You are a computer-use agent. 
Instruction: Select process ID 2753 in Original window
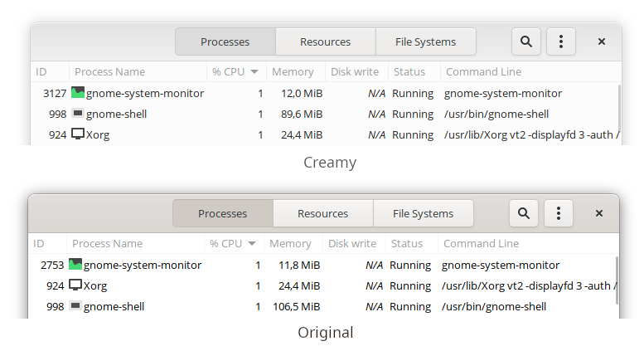click(52, 265)
